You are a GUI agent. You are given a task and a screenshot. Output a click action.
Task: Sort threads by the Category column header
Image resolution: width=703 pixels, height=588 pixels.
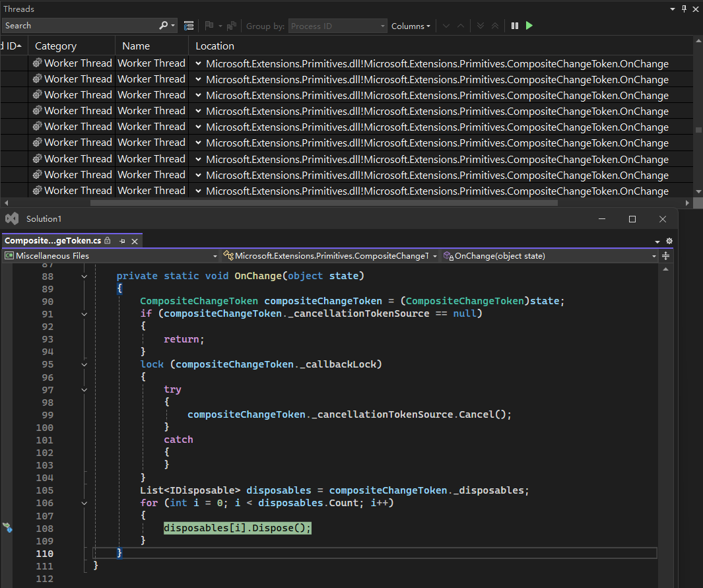(56, 46)
